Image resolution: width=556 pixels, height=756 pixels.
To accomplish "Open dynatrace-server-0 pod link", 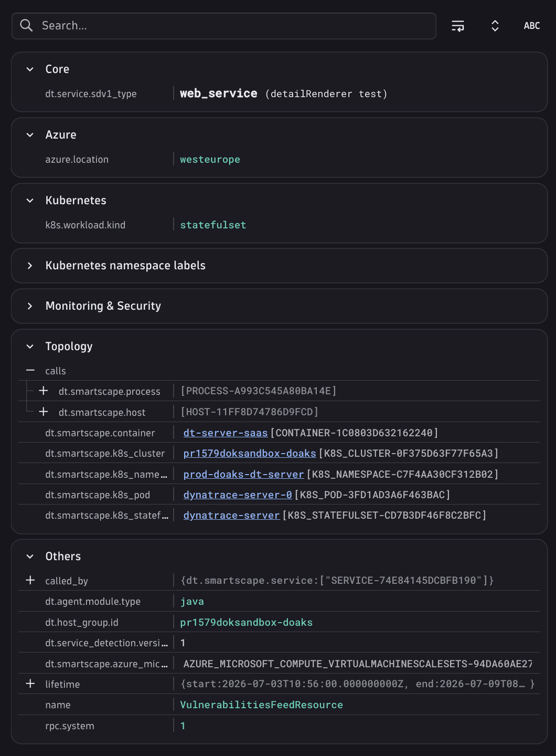I will 238,495.
